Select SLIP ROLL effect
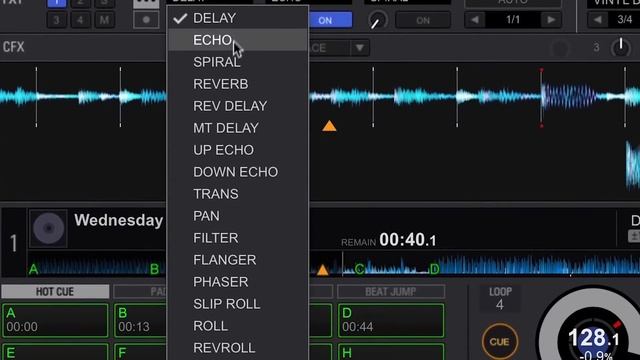Image resolution: width=640 pixels, height=360 pixels. point(238,304)
